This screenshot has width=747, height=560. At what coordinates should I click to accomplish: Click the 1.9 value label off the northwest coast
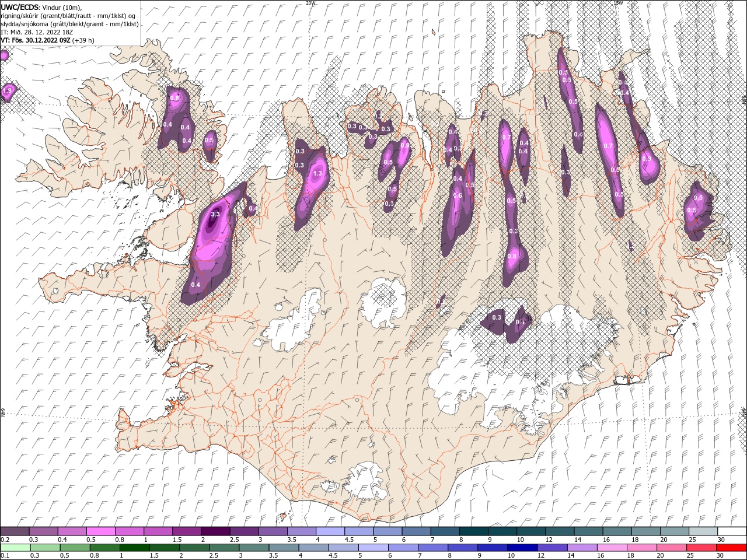click(x=8, y=90)
